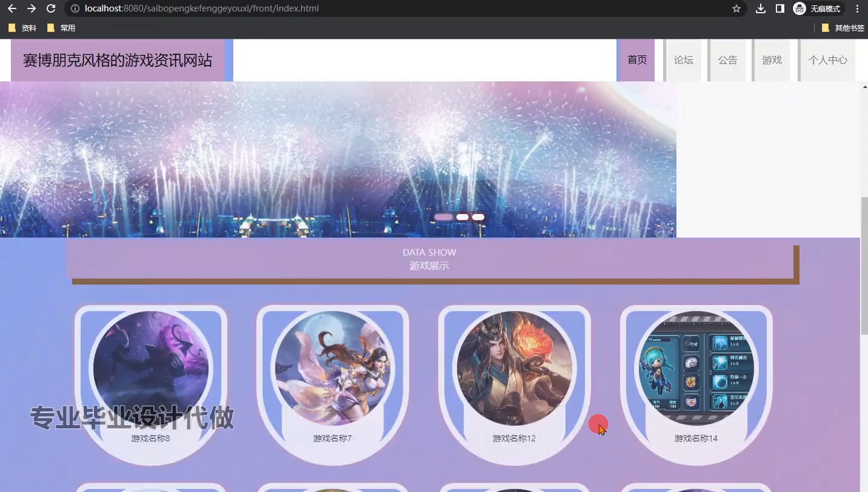Select second carousel indicator dot
This screenshot has height=492, width=868.
[462, 217]
